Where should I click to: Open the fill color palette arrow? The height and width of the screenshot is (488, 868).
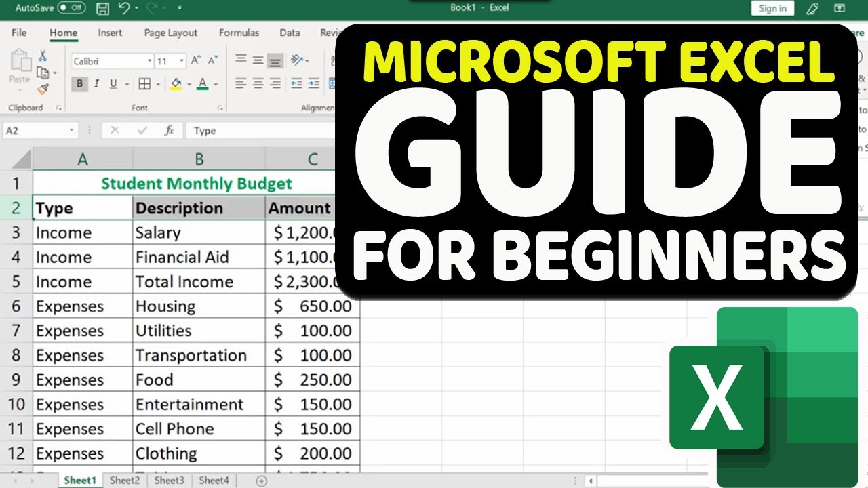click(x=189, y=85)
